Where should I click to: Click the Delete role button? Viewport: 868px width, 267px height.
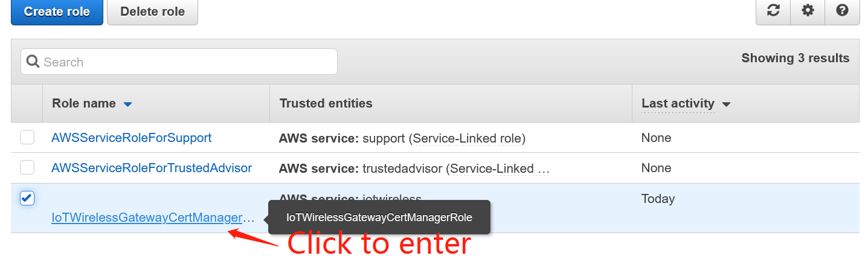click(x=152, y=11)
